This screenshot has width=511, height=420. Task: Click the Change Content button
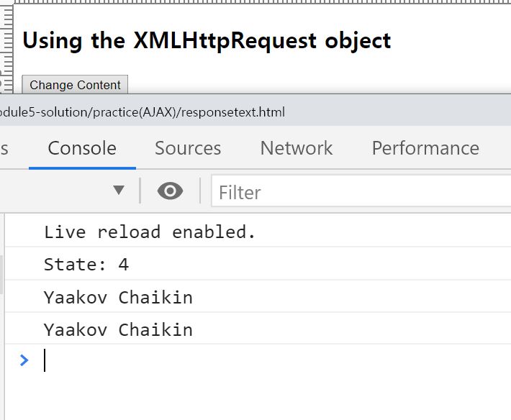tap(75, 85)
